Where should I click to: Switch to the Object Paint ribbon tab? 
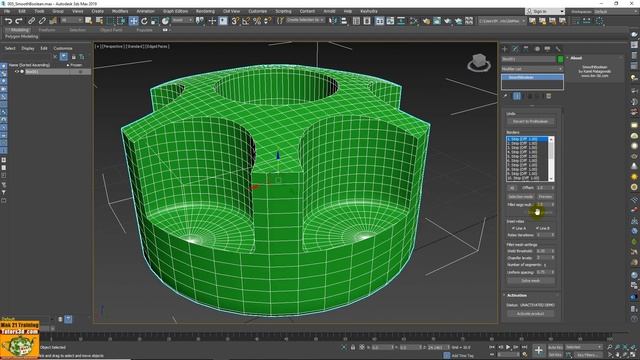(111, 30)
